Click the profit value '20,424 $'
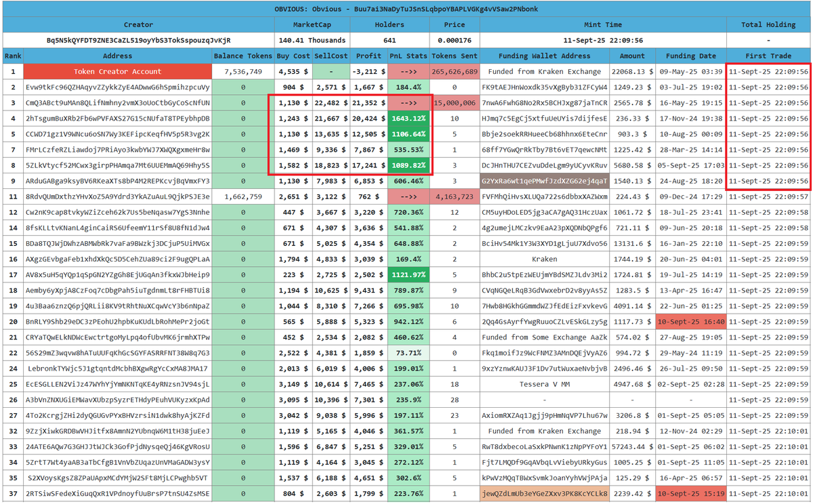Image resolution: width=813 pixels, height=504 pixels. (368, 119)
